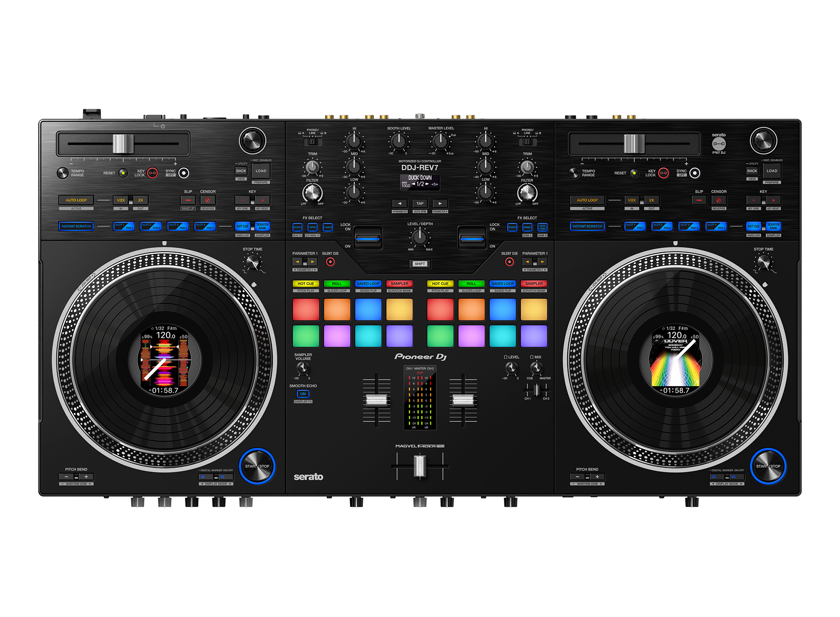
Task: Select the SPIN effect on the left deck
Action: click(313, 227)
